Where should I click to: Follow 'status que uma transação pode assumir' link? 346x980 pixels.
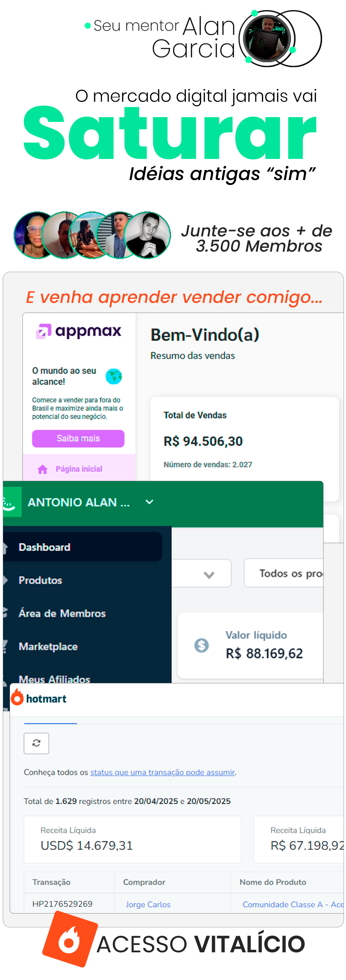pyautogui.click(x=162, y=772)
